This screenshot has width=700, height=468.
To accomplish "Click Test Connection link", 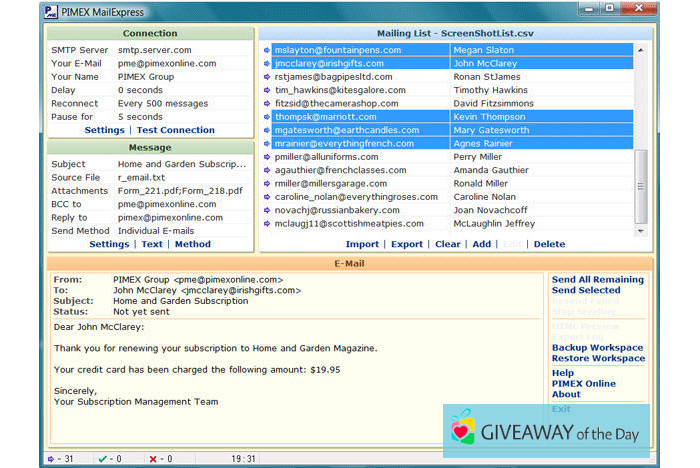I will coord(175,130).
